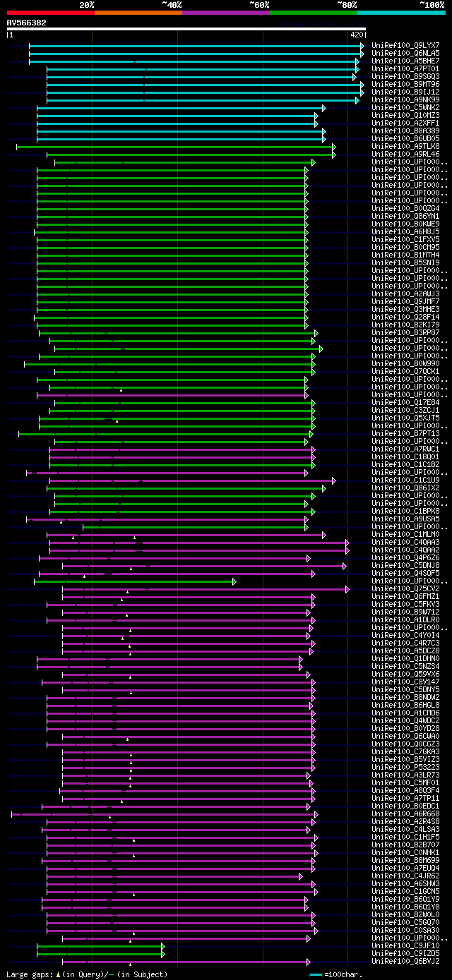Select hit label UniRef100_A6H8J5
Viewport: 452px width, 980px height.
[x=405, y=231]
